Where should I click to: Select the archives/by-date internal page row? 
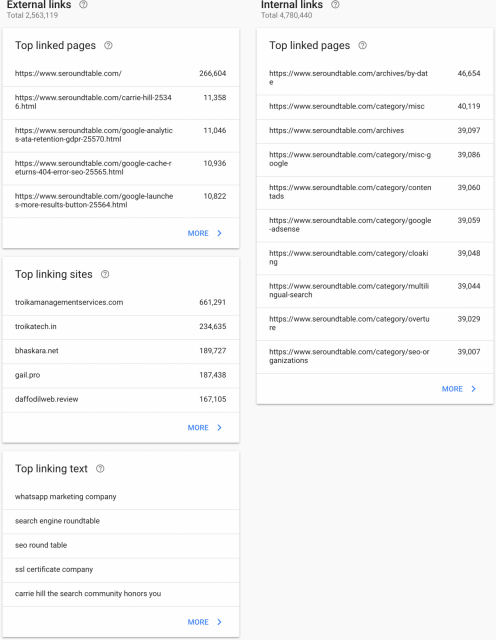[x=375, y=78]
